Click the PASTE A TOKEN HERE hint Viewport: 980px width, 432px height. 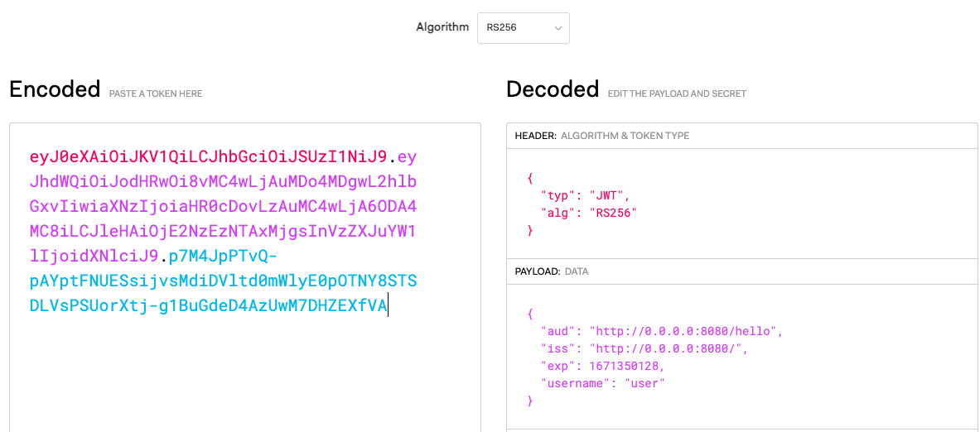pyautogui.click(x=156, y=94)
